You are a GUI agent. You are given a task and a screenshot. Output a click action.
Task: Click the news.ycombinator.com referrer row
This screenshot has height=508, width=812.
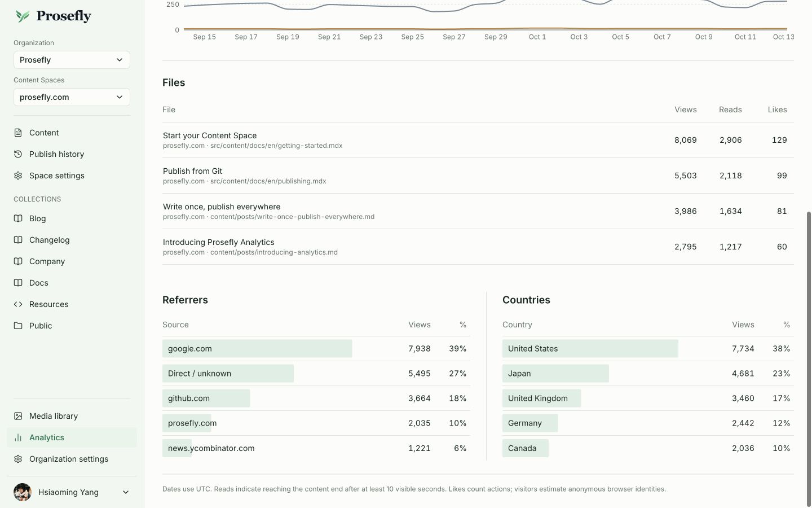(x=316, y=448)
